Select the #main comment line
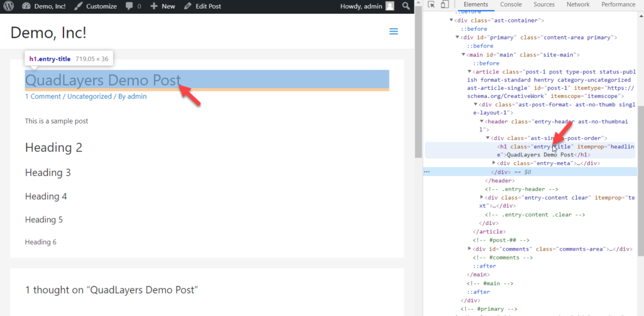This screenshot has height=316, width=644. pos(490,283)
